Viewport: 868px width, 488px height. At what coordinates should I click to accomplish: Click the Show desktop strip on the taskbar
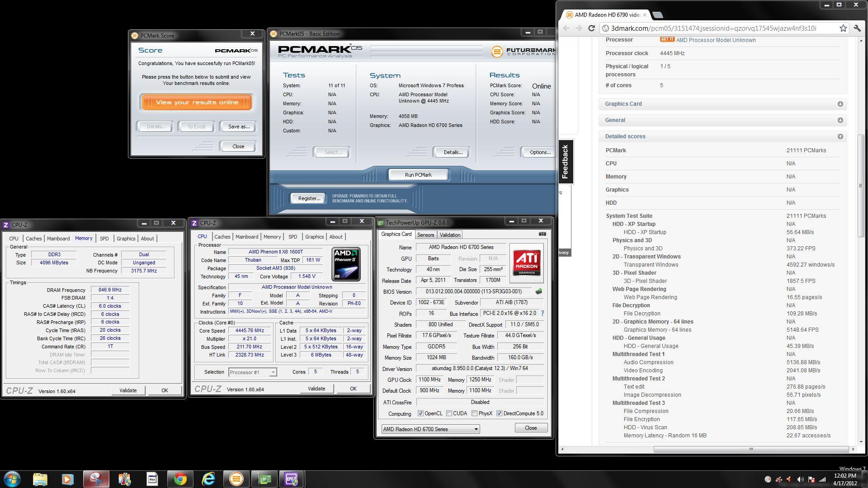pos(865,479)
